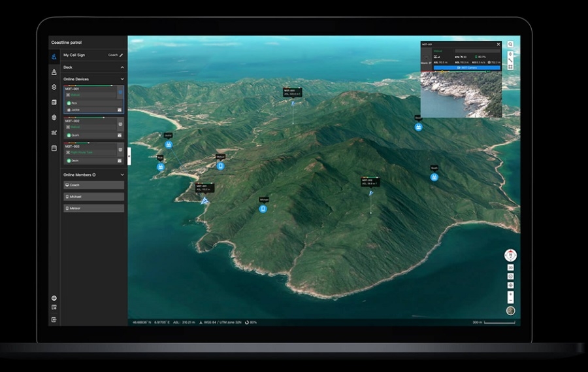The width and height of the screenshot is (588, 372).
Task: Open the media files sidebar icon
Action: pos(54,102)
